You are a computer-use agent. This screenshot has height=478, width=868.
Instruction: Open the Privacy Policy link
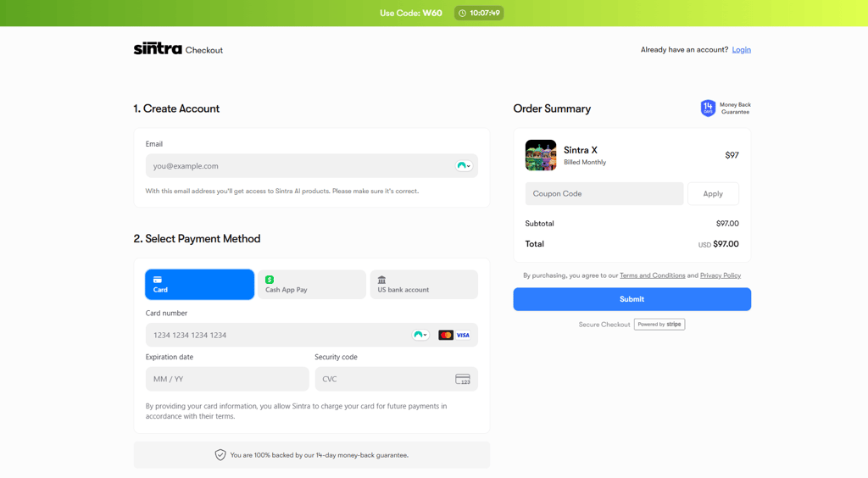tap(721, 275)
